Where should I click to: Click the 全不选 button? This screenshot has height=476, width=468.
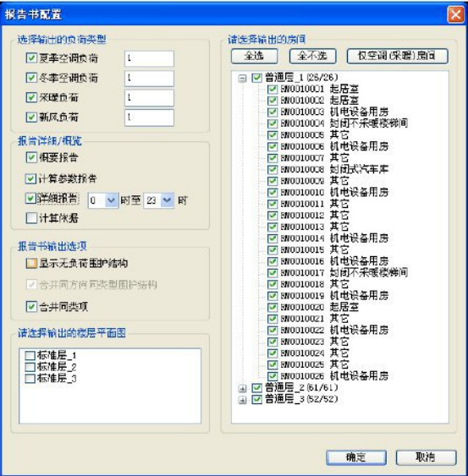(313, 56)
